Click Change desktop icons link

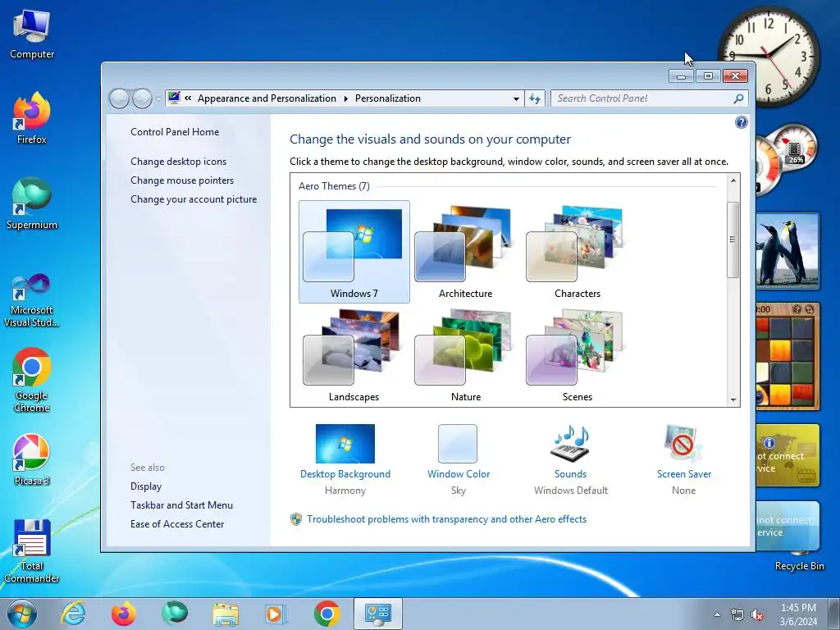(x=178, y=162)
